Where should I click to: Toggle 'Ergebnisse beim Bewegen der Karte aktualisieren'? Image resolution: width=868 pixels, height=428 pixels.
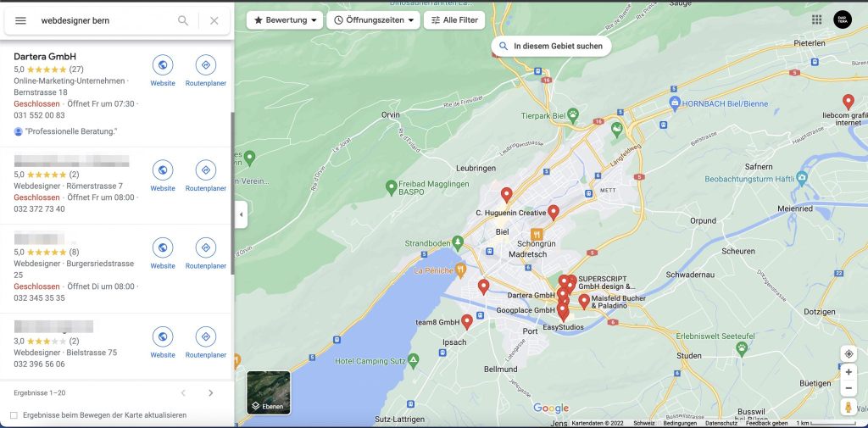[14, 415]
